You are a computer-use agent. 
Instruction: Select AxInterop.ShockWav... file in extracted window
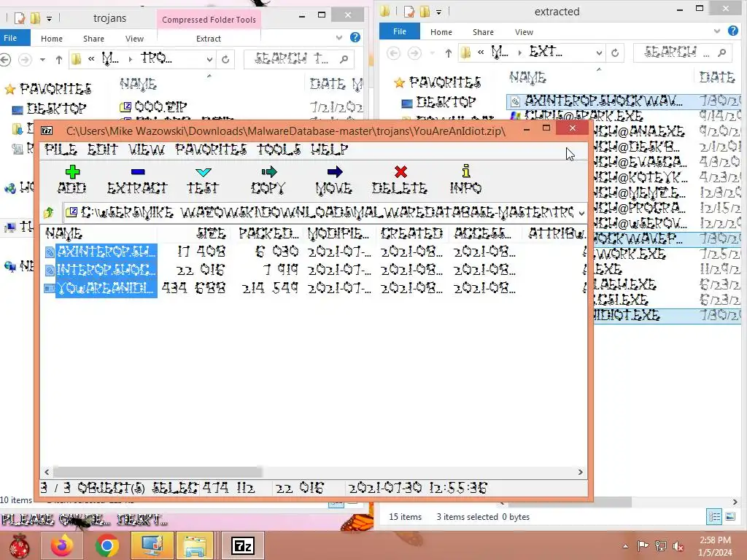pyautogui.click(x=624, y=101)
